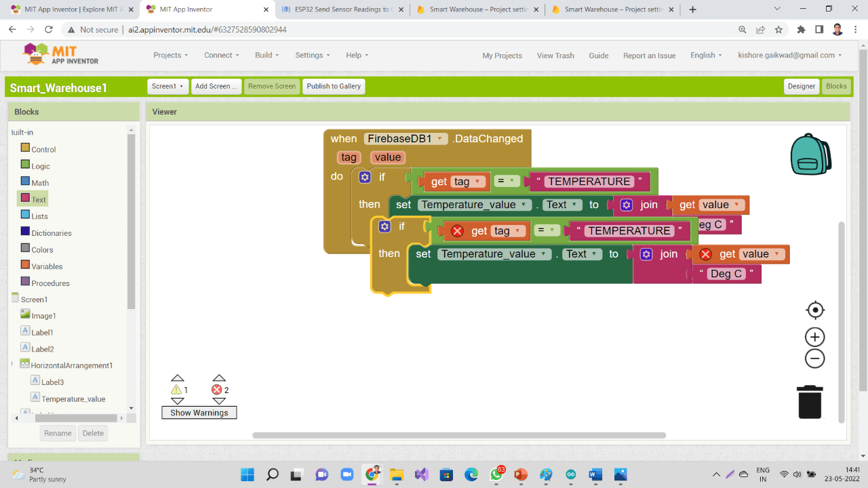Select the Logic blocks category
Screen dimensions: 868x488
tap(35, 166)
